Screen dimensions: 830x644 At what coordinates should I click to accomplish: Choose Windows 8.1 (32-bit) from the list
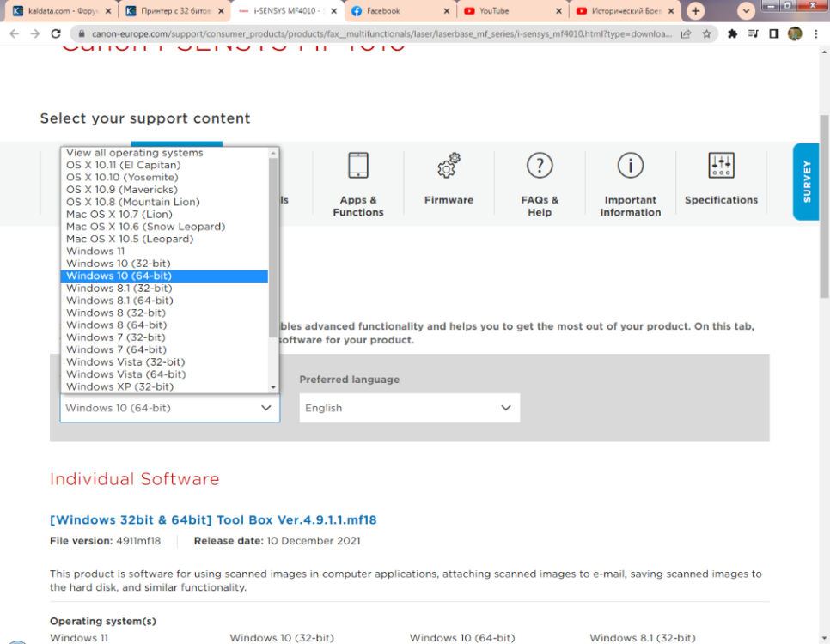pyautogui.click(x=164, y=288)
